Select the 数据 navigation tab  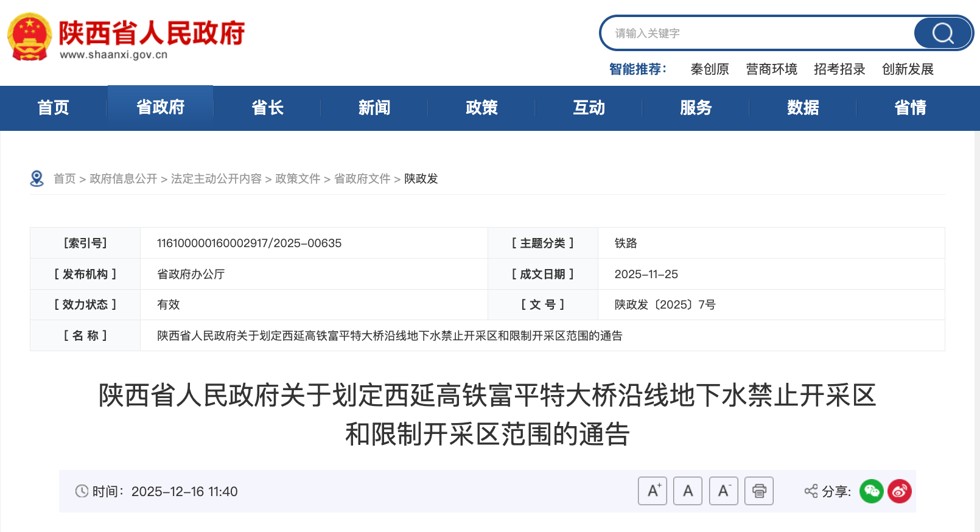tap(803, 108)
